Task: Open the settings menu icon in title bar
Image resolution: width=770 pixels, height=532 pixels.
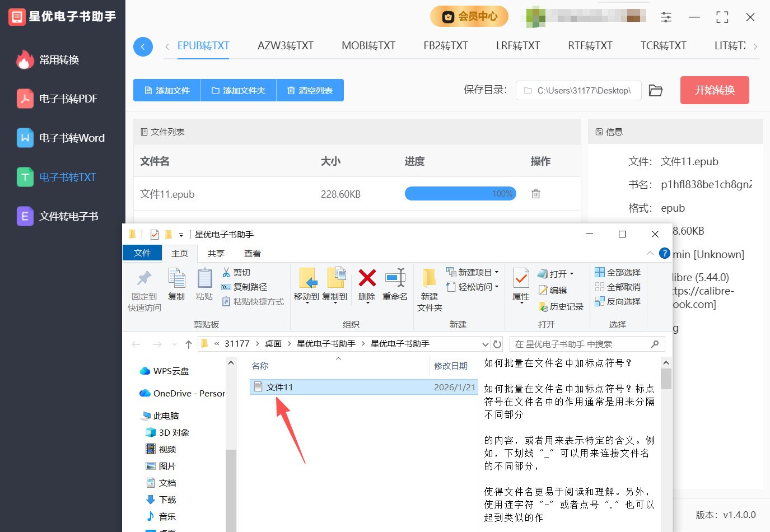Action: point(666,17)
